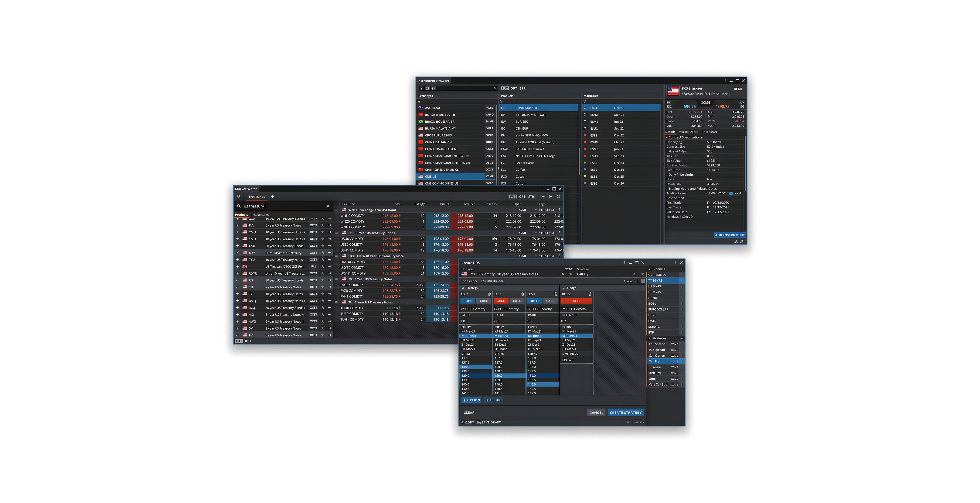980x503 pixels.
Task: Delete the HEDGE column with trash icon
Action: coord(590,294)
